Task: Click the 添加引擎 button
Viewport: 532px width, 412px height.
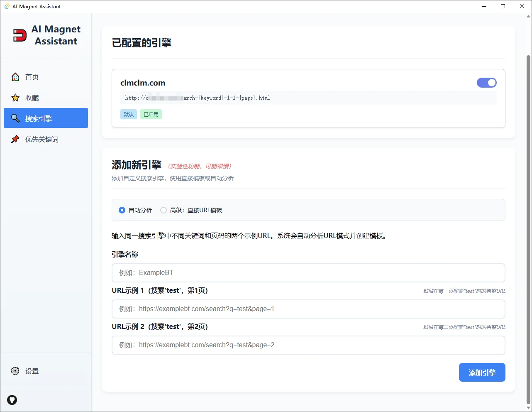Action: (482, 373)
